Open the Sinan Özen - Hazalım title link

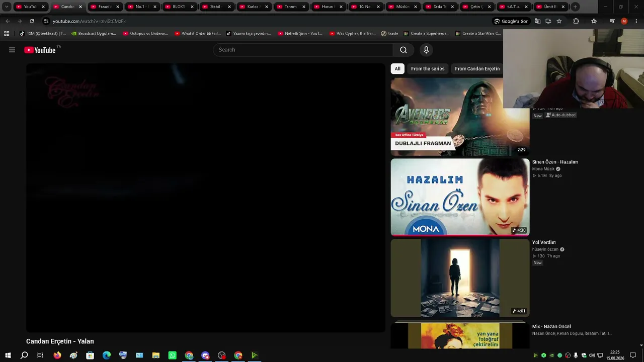(555, 162)
